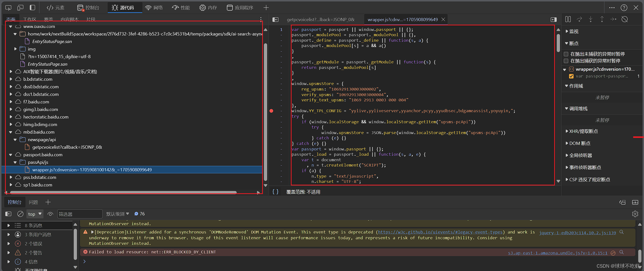Viewport: 644px width, 271px height.
Task: Open the 默认级别 log level dropdown
Action: pyautogui.click(x=117, y=214)
